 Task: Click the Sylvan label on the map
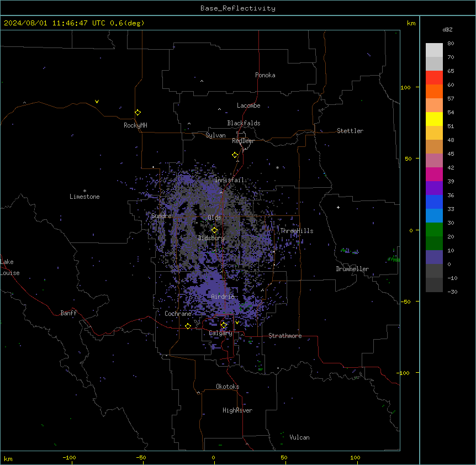215,135
